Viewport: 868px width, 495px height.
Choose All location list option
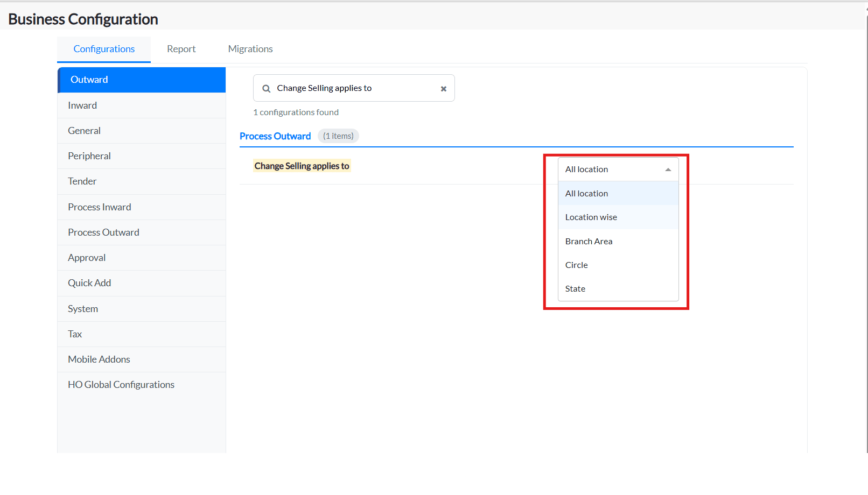[586, 194]
